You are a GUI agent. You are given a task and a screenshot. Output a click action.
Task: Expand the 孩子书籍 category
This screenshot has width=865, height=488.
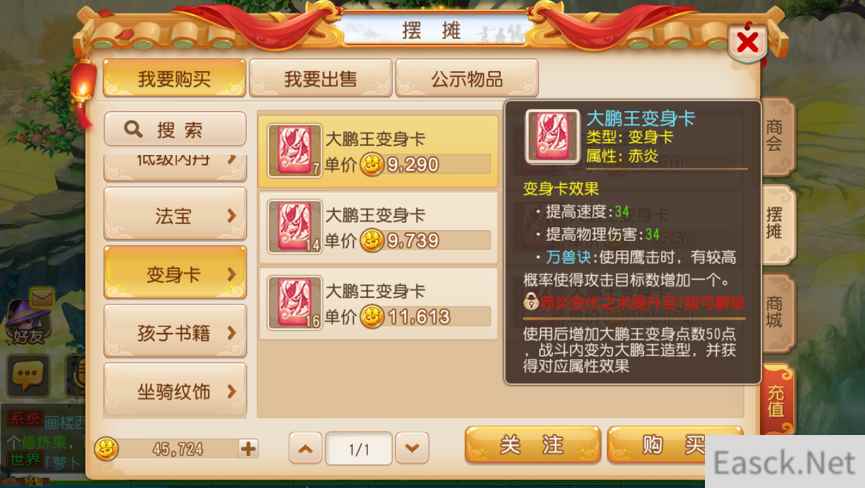point(175,333)
